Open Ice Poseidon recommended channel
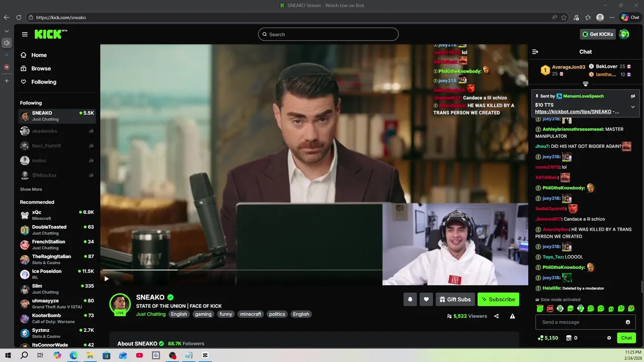 point(57,274)
